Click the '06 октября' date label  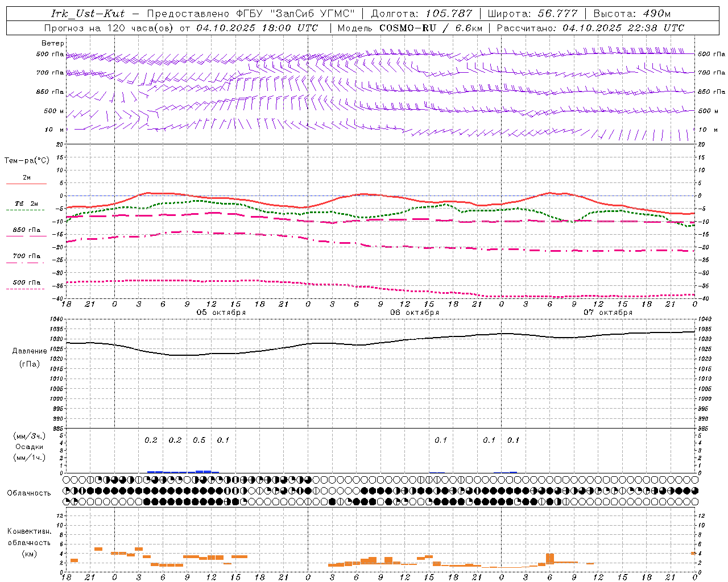415,312
